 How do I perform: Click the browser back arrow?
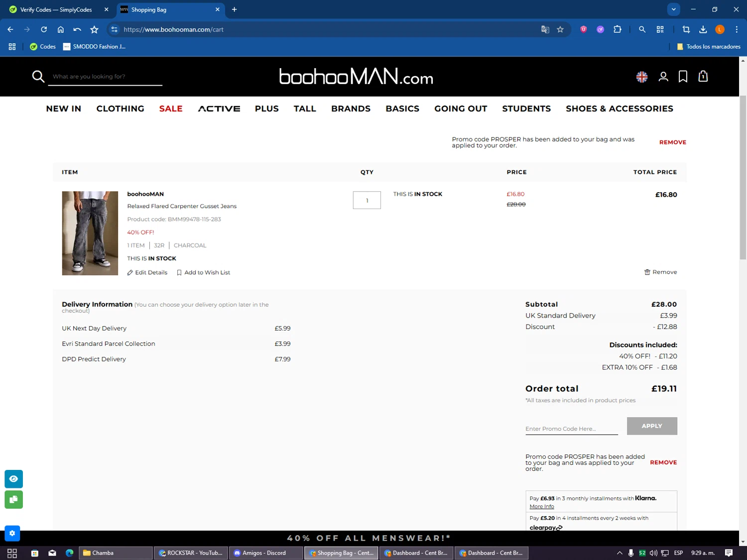coord(10,29)
